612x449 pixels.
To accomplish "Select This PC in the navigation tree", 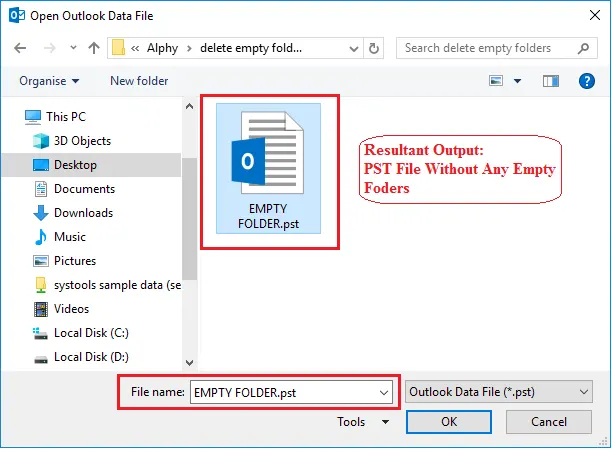I will (66, 117).
